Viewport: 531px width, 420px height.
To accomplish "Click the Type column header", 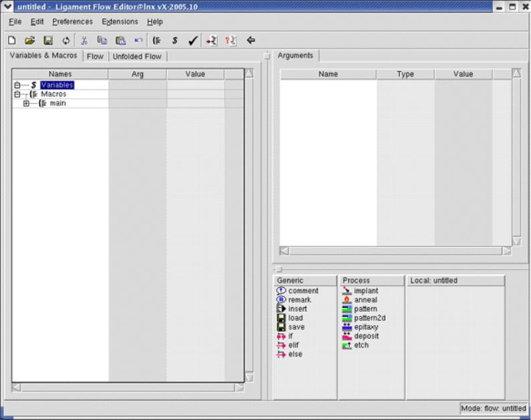I will (405, 74).
